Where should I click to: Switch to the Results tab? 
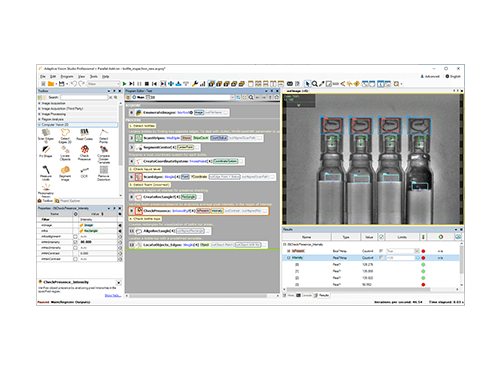click(322, 295)
